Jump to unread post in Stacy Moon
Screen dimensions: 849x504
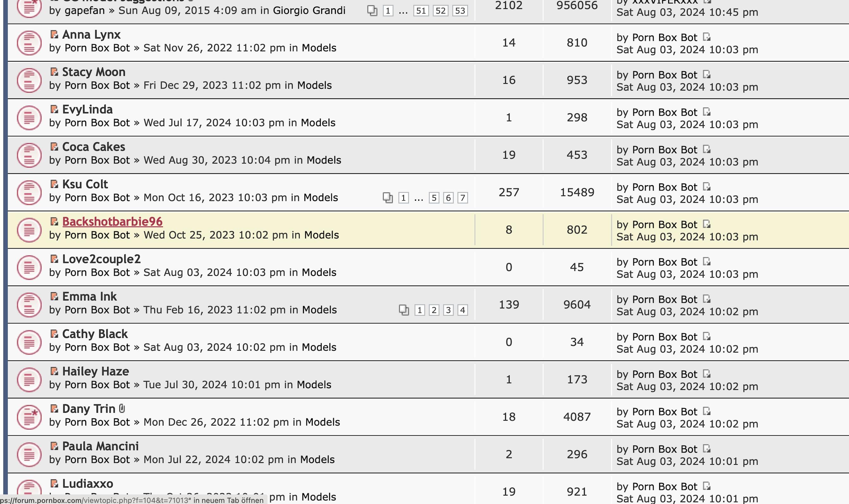coord(54,72)
